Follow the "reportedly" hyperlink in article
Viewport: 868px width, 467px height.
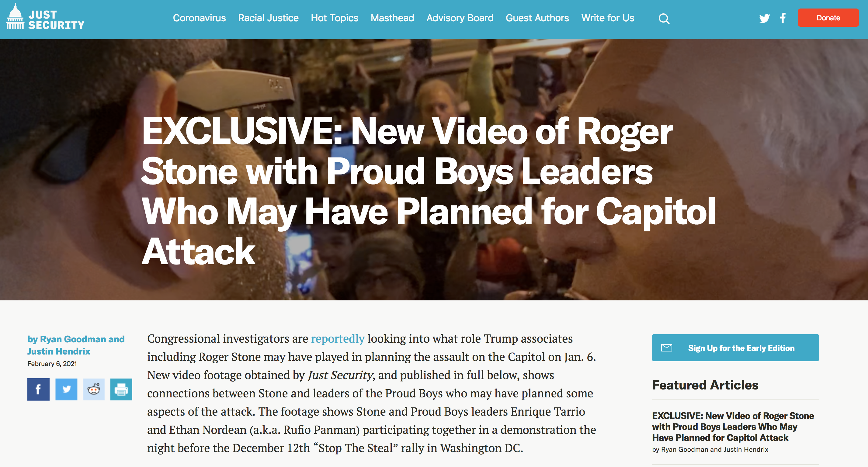point(337,339)
